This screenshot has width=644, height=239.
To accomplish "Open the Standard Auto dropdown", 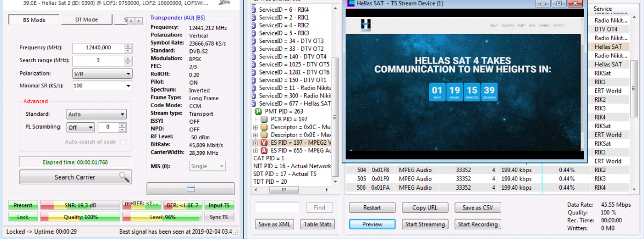I will pyautogui.click(x=97, y=114).
